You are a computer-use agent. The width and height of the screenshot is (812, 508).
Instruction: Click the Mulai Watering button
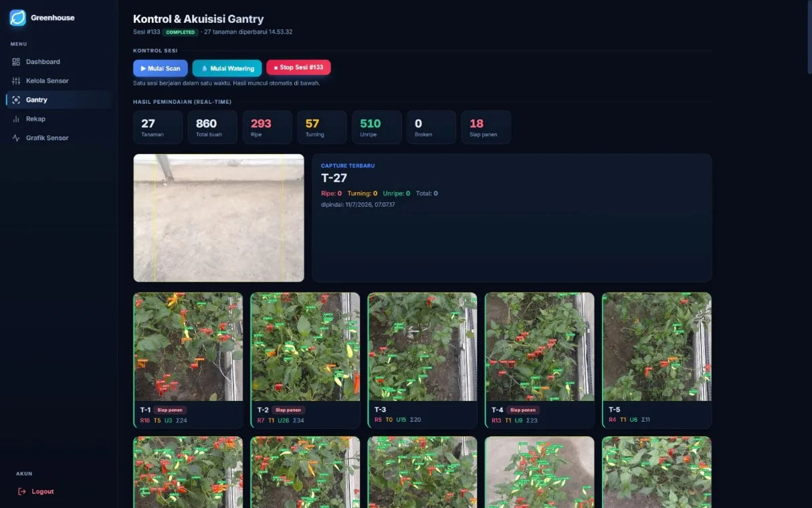(227, 68)
